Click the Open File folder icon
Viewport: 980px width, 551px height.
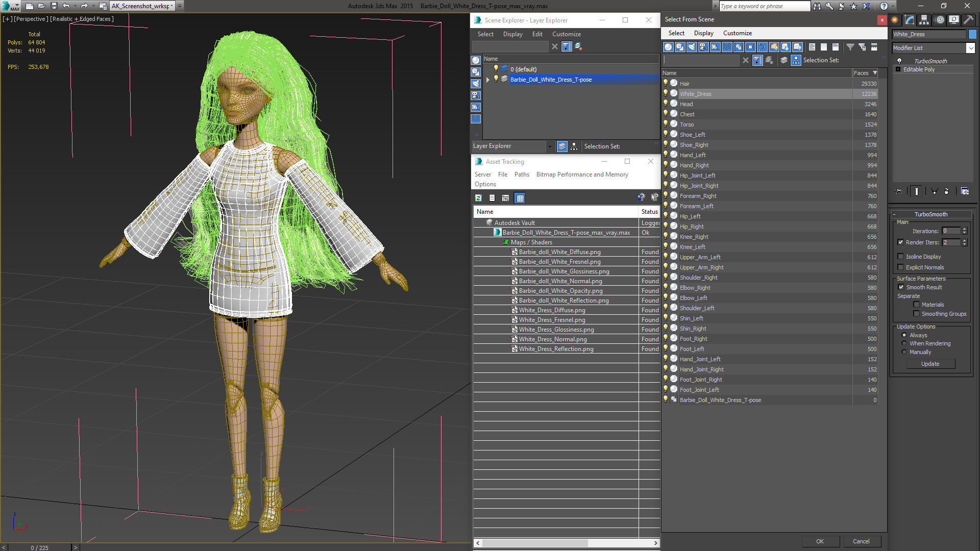(42, 6)
